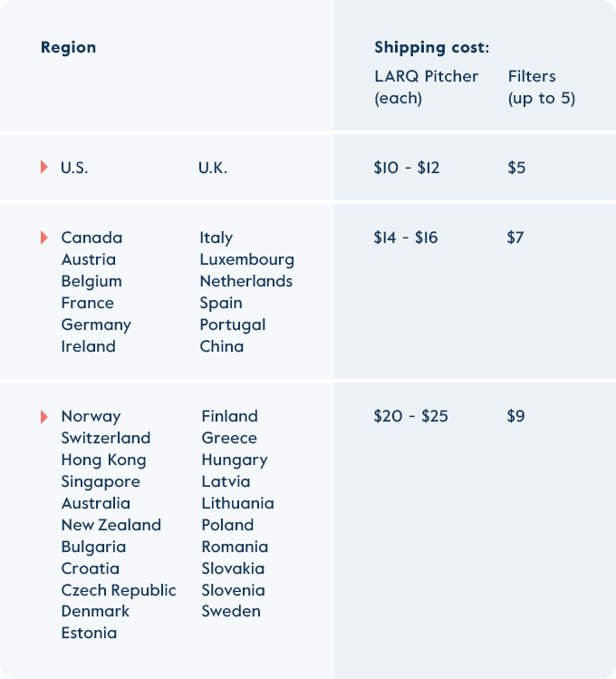
Task: Click the $10 - $12 pitcher price
Action: point(407,168)
